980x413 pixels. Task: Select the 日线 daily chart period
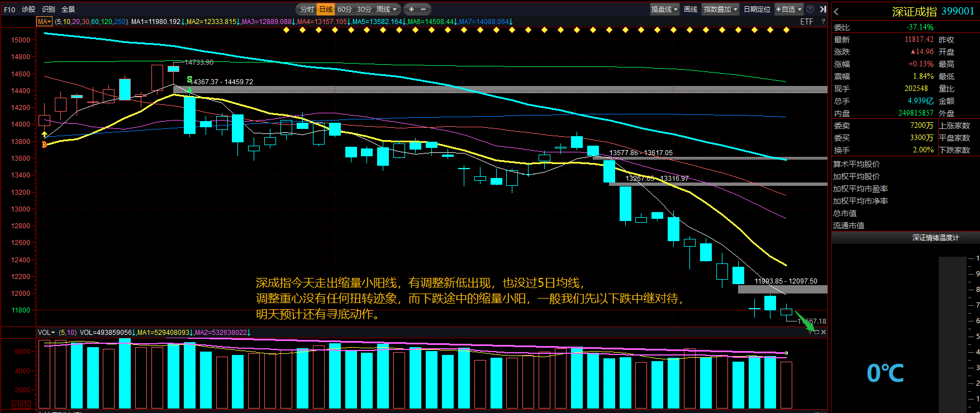[326, 9]
